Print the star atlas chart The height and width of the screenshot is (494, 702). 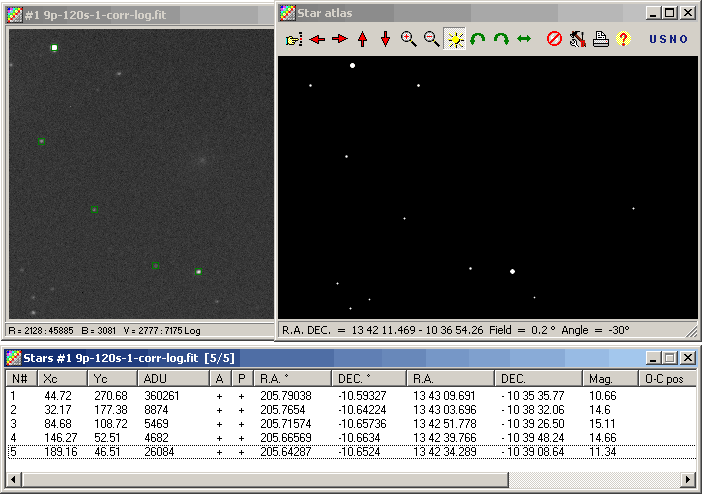click(x=600, y=39)
